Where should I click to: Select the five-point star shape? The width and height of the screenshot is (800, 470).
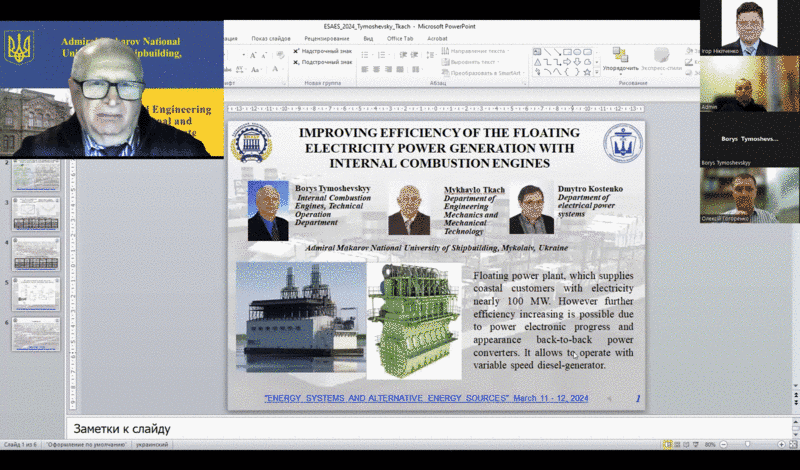click(x=587, y=72)
